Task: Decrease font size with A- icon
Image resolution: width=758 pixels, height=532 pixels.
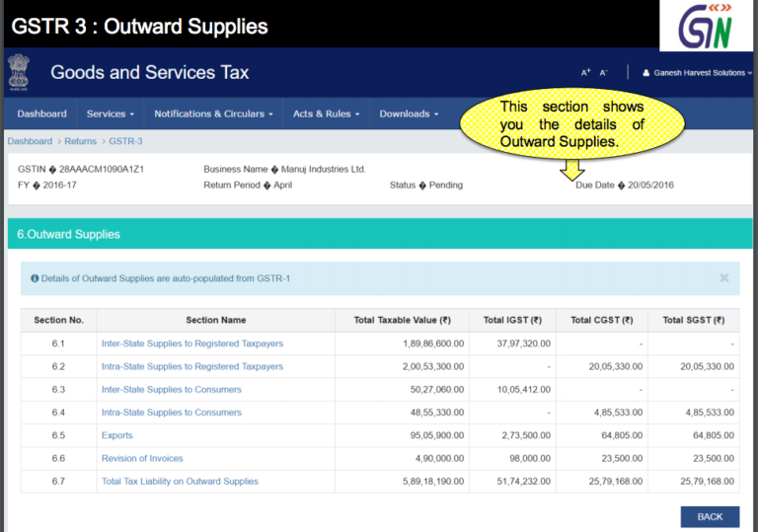Action: pyautogui.click(x=603, y=73)
